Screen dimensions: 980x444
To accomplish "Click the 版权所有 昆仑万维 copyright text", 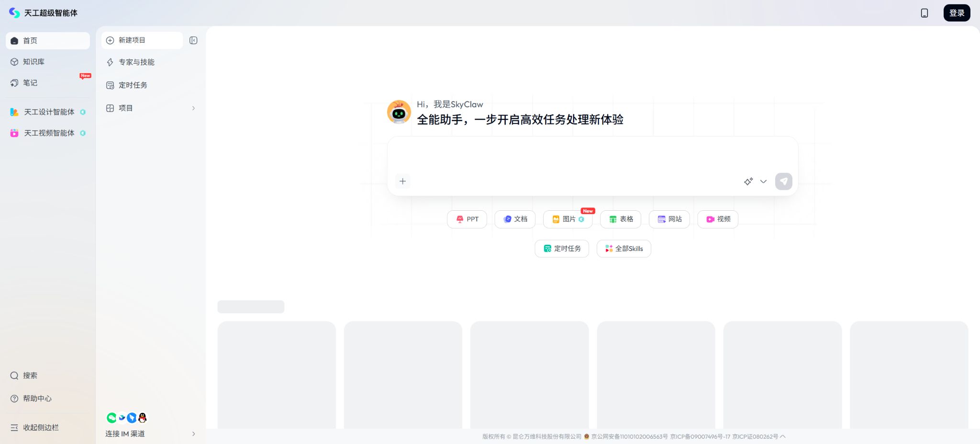I will coord(532,437).
